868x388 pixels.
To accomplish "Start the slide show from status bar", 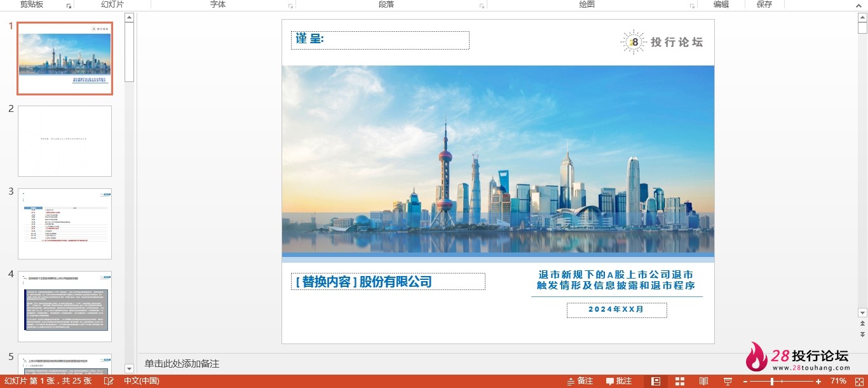I will 728,381.
